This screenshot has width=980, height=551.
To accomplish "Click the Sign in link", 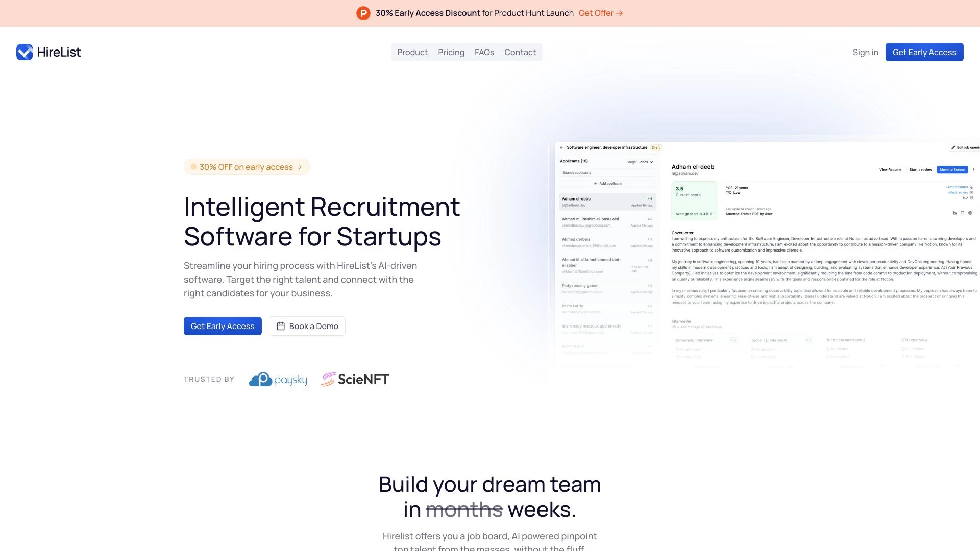I will 865,51.
